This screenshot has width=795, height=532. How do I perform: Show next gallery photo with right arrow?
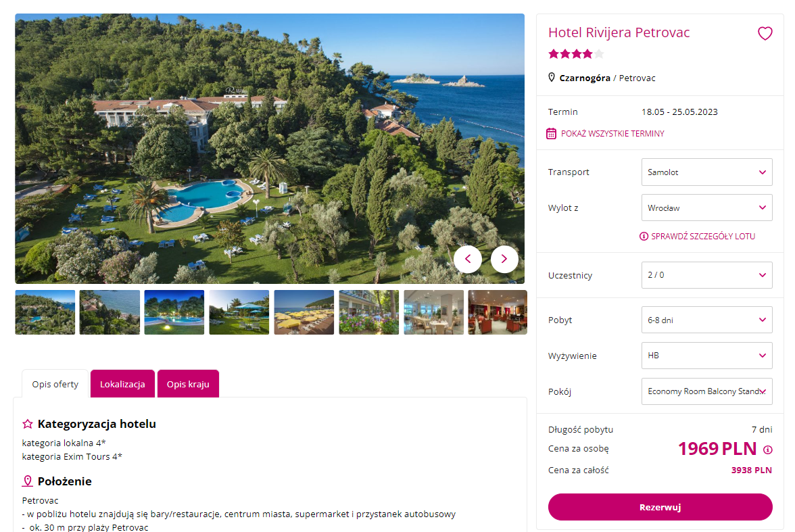504,259
